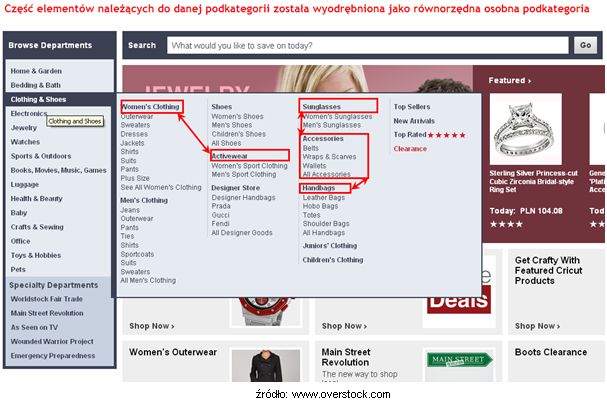Viewport: 607px width, 403px height.
Task: Open Sports & Outdoors department
Action: click(x=41, y=156)
